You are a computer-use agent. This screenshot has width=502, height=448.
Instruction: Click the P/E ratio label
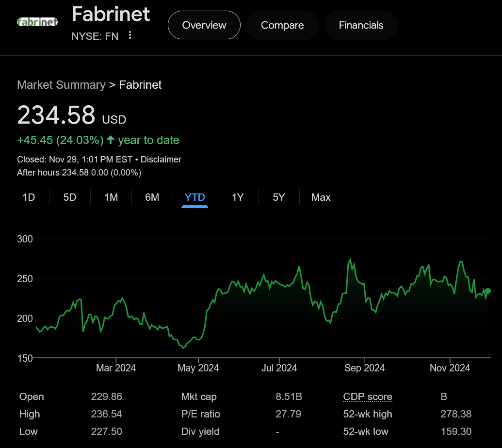[200, 414]
